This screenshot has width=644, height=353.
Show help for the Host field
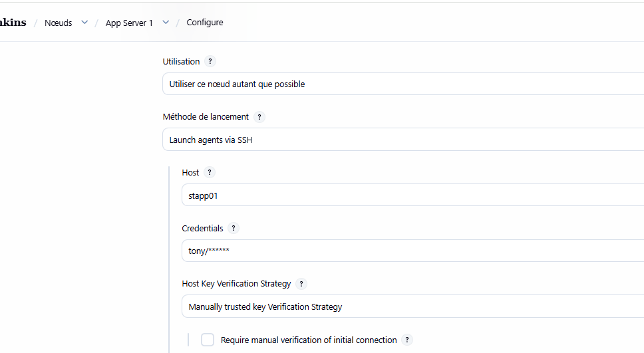[x=210, y=172]
